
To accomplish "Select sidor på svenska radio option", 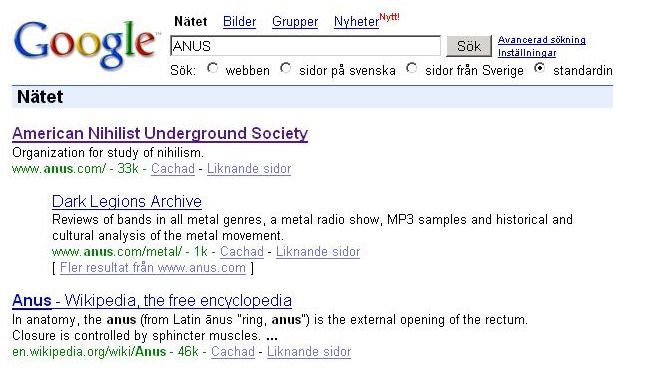I will (286, 68).
